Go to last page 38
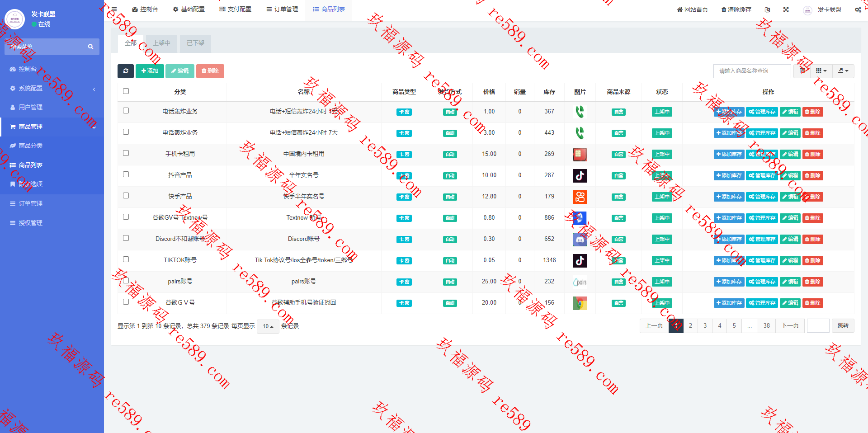The width and height of the screenshot is (868, 433). point(766,326)
